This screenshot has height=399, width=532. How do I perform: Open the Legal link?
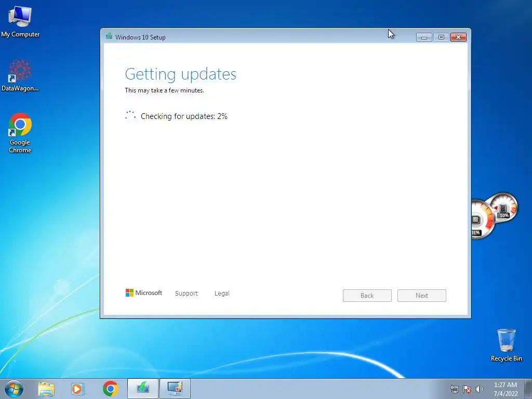pyautogui.click(x=222, y=294)
